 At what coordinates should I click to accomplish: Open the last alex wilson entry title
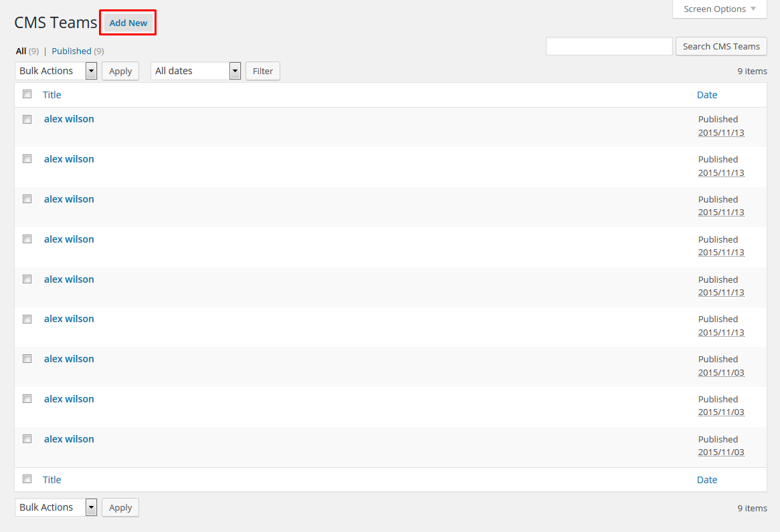(x=69, y=439)
